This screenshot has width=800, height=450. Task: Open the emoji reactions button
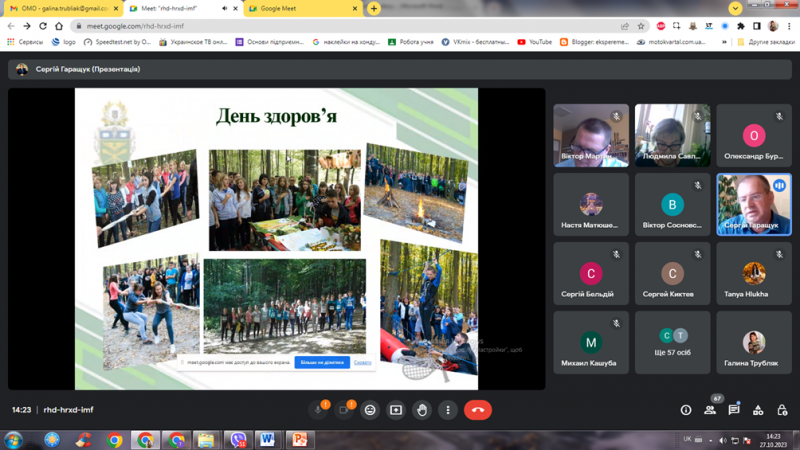point(370,410)
